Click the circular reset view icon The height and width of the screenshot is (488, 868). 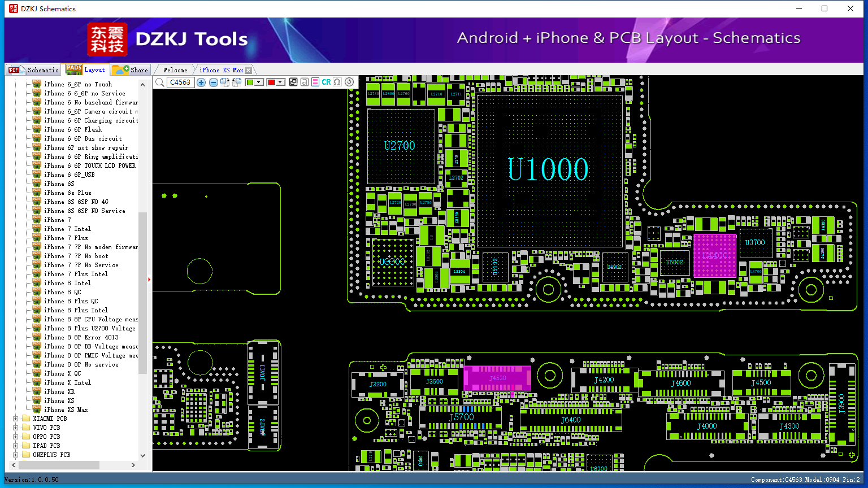[349, 82]
